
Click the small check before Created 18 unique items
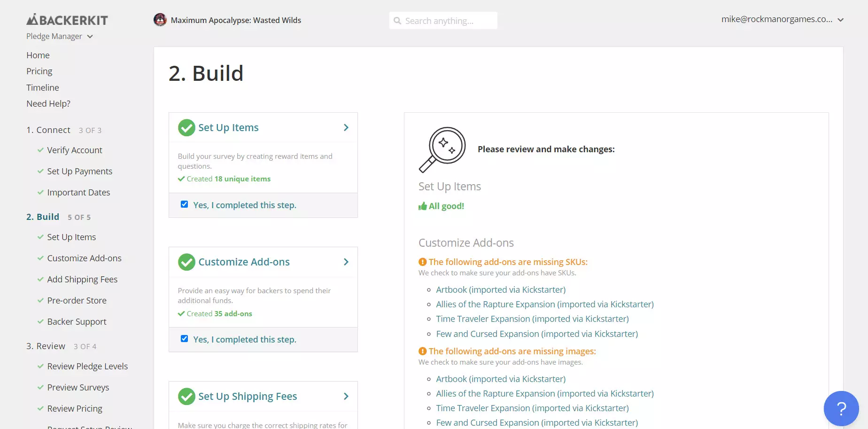[x=181, y=179]
